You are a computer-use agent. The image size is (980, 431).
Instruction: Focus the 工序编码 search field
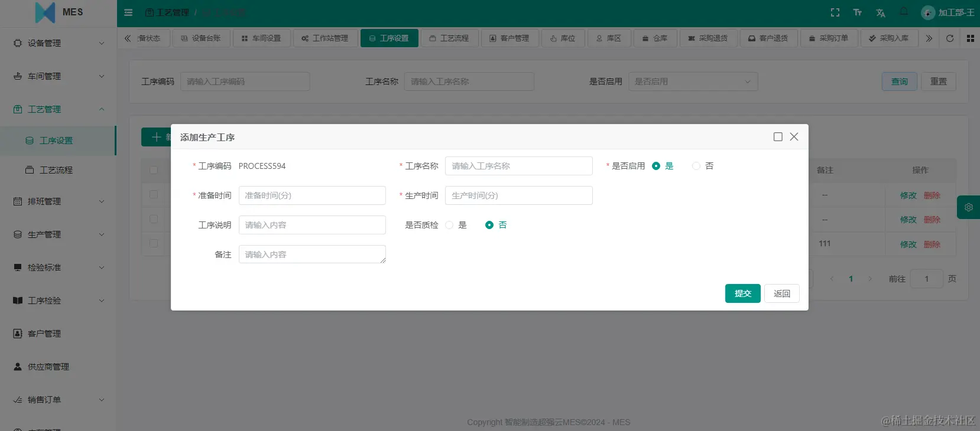[245, 81]
